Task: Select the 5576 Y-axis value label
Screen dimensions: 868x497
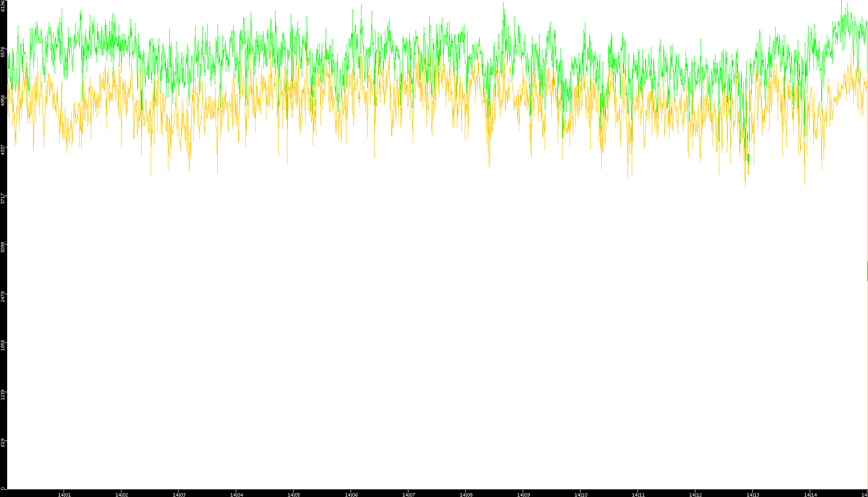Action: [3, 52]
